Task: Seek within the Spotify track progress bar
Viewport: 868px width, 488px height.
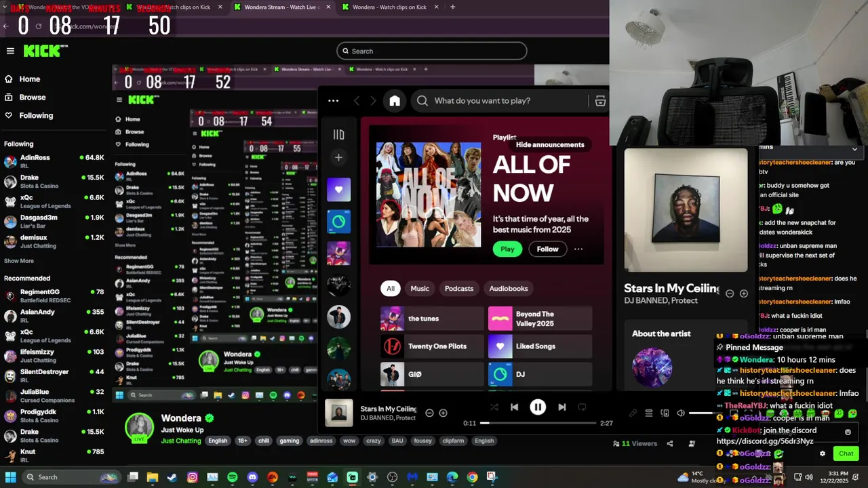Action: [x=538, y=423]
